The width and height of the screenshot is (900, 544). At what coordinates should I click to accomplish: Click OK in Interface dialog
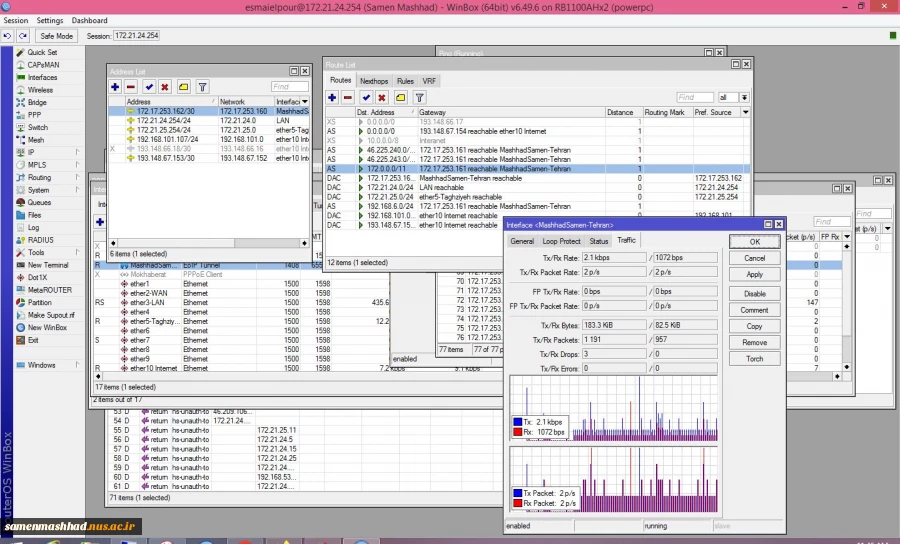[755, 242]
